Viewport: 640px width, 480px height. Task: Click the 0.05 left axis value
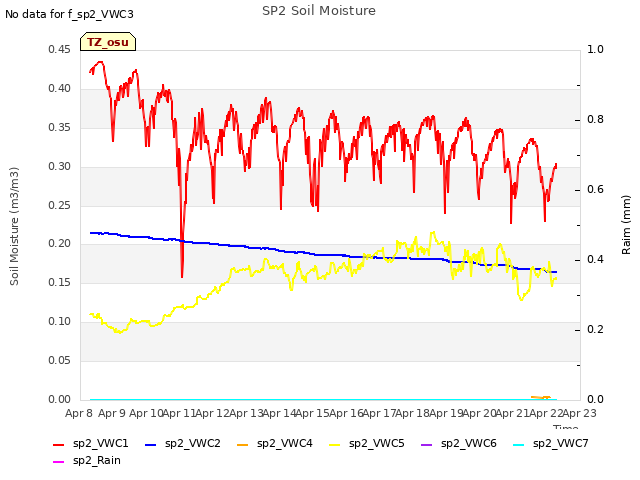click(59, 361)
